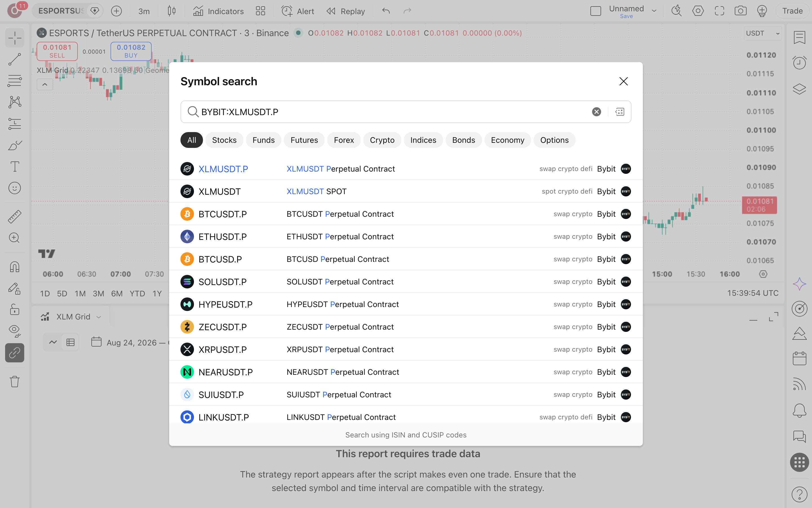Open the Trade panel button
Viewport: 812px width, 508px height.
[x=793, y=11]
